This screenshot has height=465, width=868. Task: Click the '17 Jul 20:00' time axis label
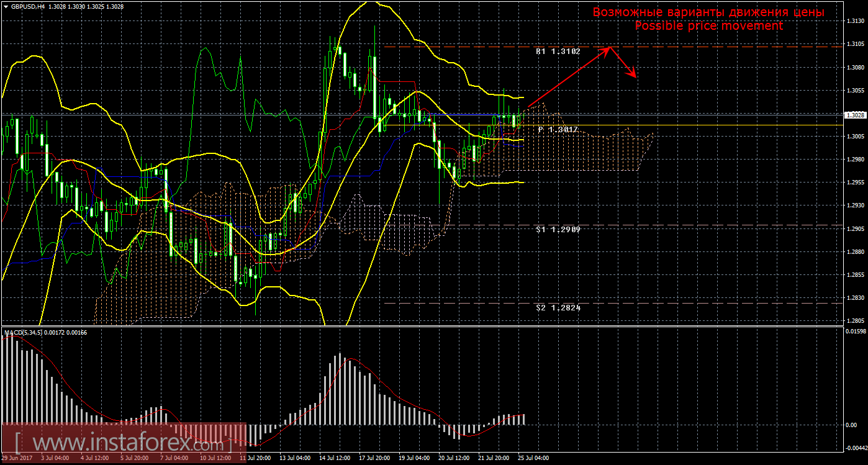375,458
